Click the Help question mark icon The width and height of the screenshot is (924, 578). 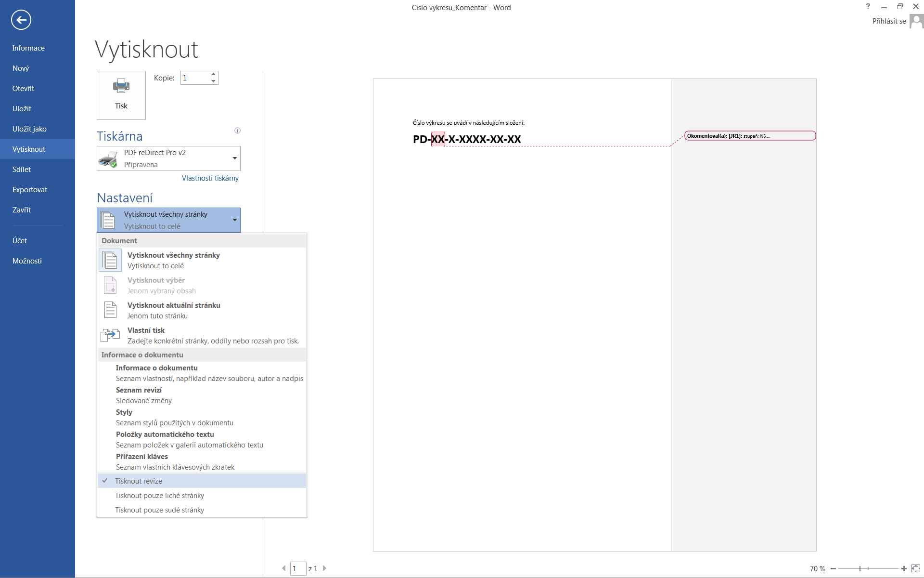point(868,7)
